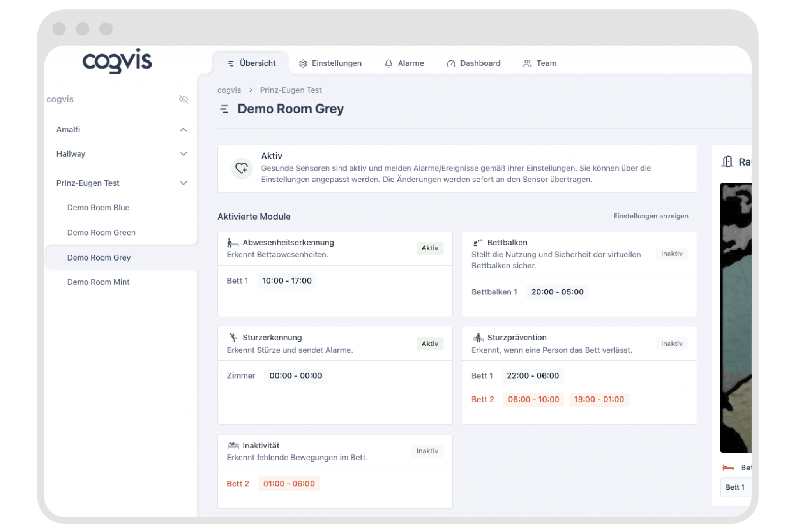Toggle the crossed-out eye visibility icon
The image size is (798, 532).
click(x=184, y=99)
